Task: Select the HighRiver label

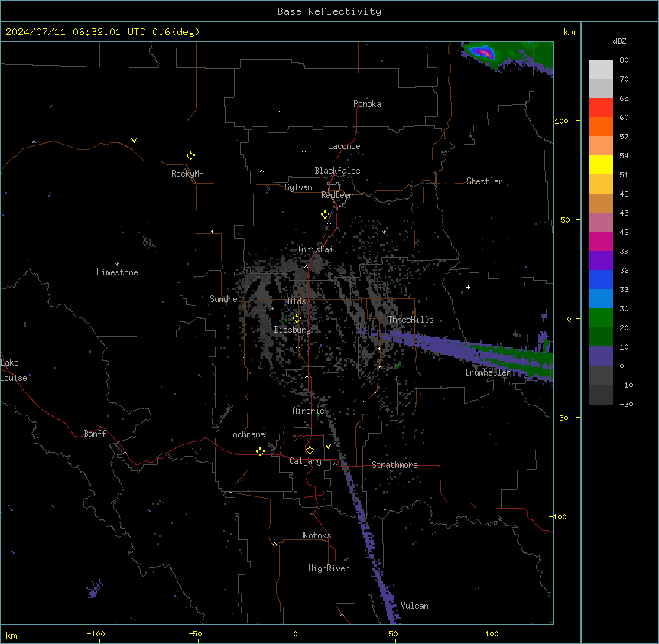Action: pyautogui.click(x=328, y=568)
